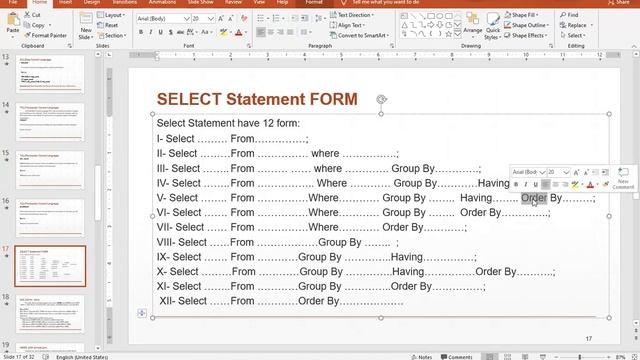Expand the shapes gallery

tap(458, 35)
